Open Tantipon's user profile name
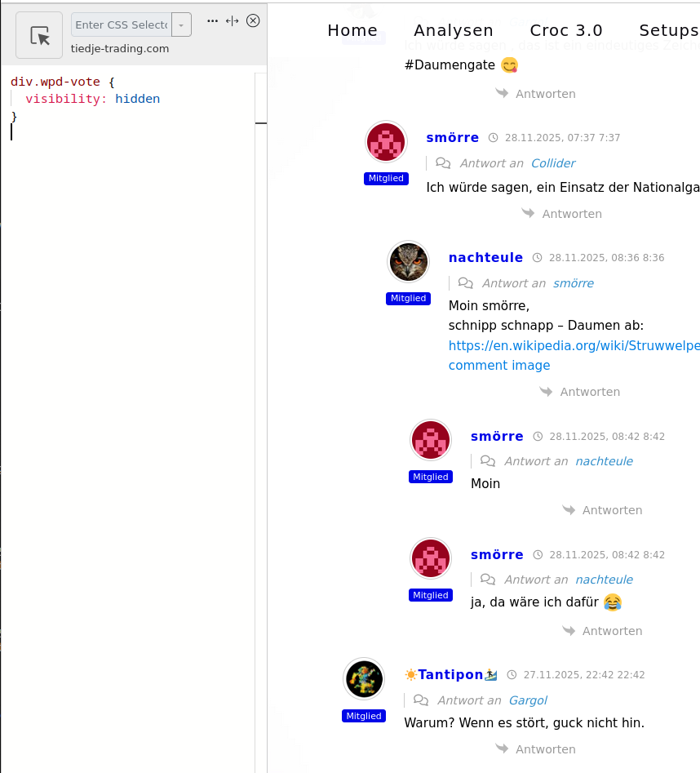700x773 pixels. point(450,674)
